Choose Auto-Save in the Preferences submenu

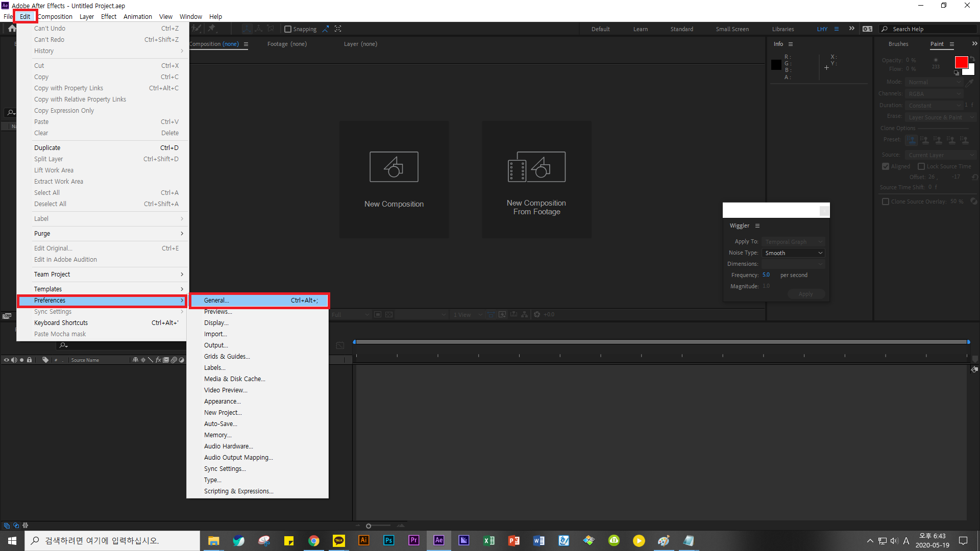[220, 424]
